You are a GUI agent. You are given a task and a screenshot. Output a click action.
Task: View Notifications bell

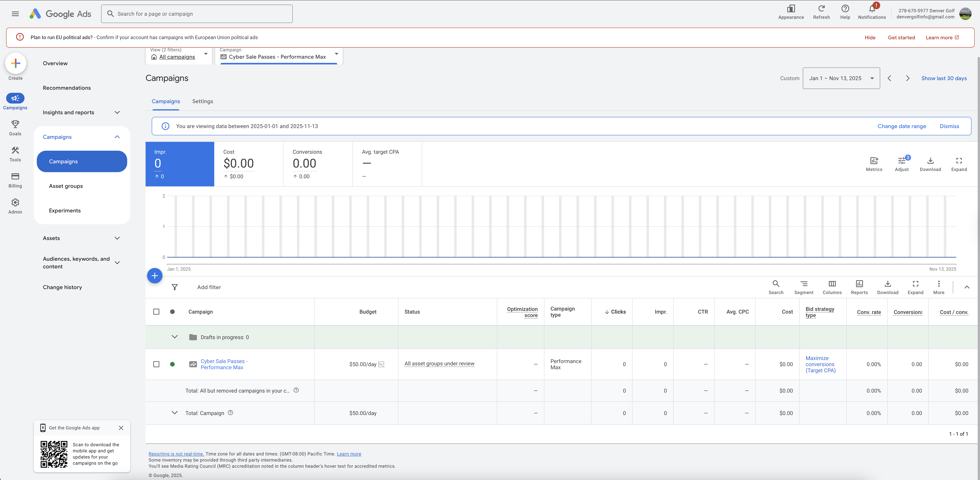tap(872, 12)
